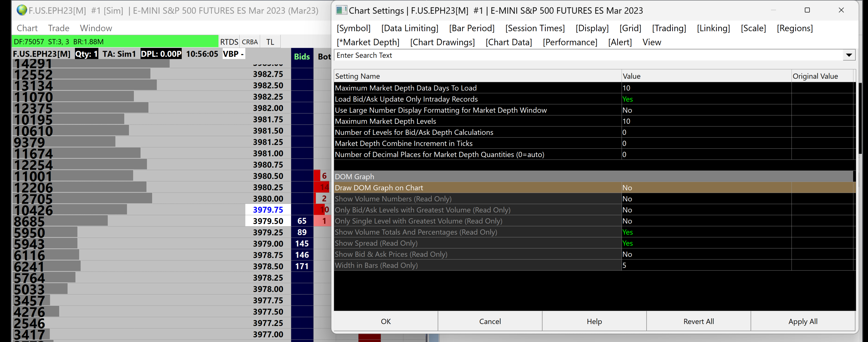Open the Trade menu
Screen dimensions: 868x342
pyautogui.click(x=58, y=28)
